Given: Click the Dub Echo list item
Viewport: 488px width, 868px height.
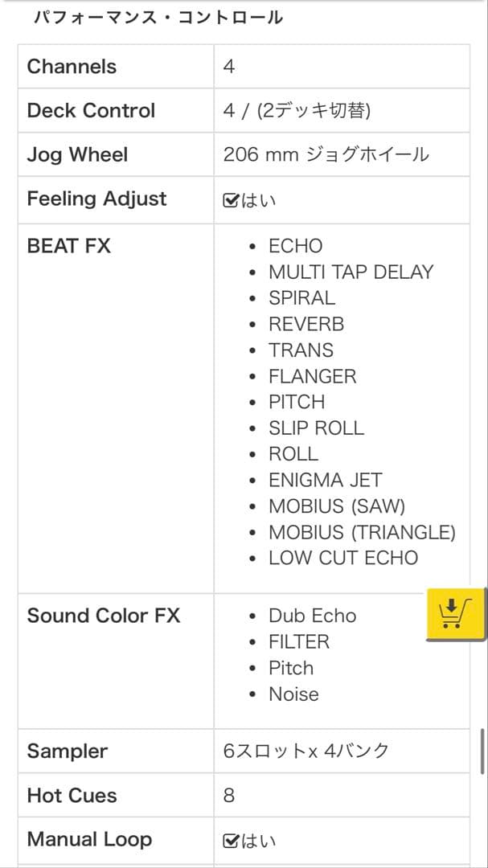Looking at the screenshot, I should click(x=312, y=616).
